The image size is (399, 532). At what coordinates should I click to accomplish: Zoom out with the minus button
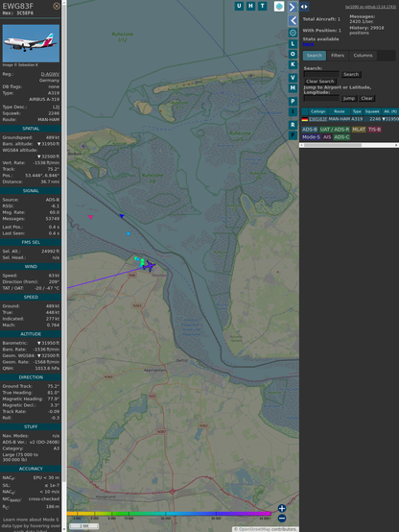click(x=282, y=519)
